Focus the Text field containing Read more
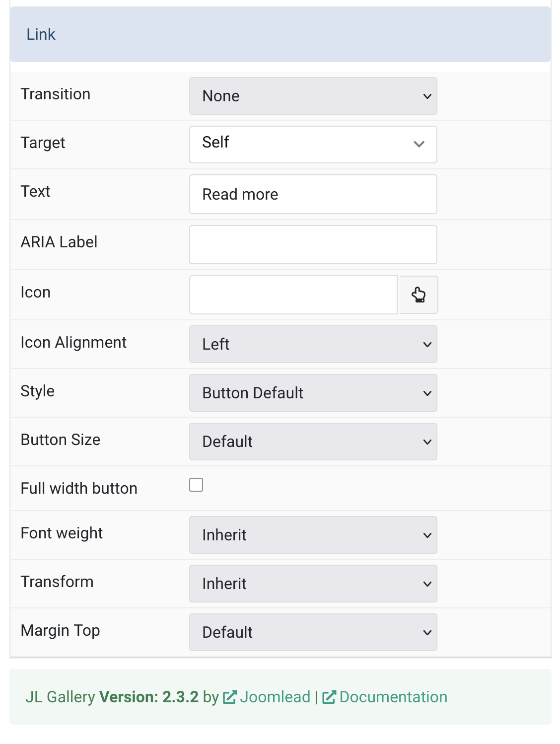The width and height of the screenshot is (560, 744). coord(313,194)
